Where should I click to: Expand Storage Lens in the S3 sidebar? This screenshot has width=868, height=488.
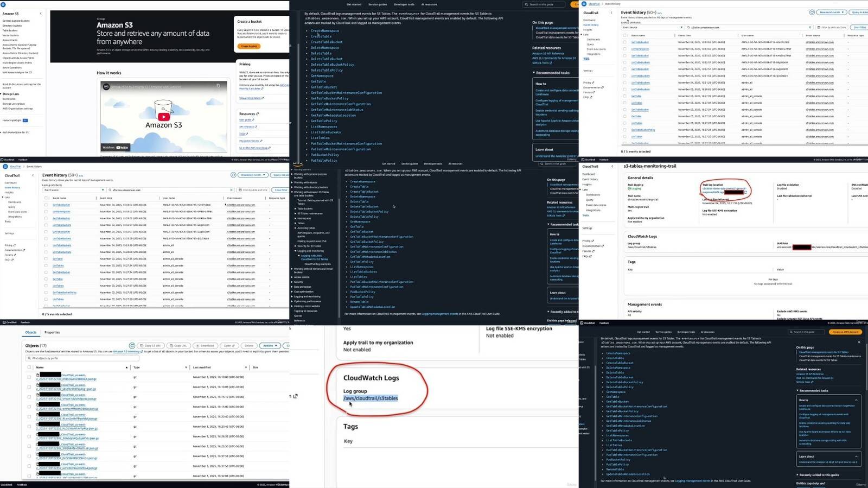pyautogui.click(x=2, y=94)
